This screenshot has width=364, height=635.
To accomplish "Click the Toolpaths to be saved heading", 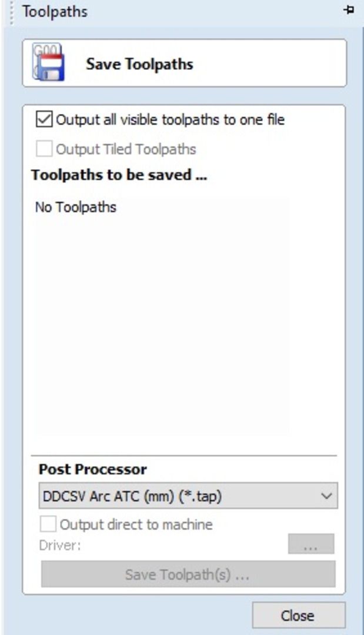I will click(119, 175).
